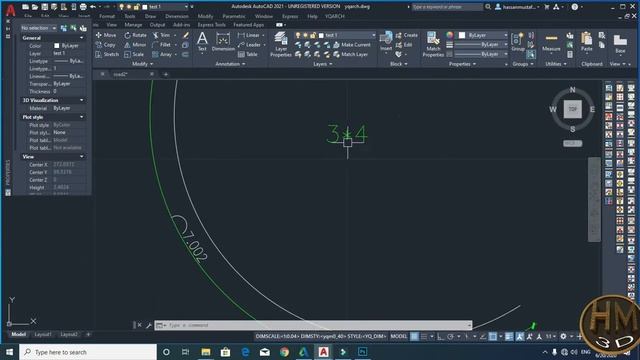The height and width of the screenshot is (360, 640).
Task: Open Layer Properties manager
Action: [x=281, y=44]
